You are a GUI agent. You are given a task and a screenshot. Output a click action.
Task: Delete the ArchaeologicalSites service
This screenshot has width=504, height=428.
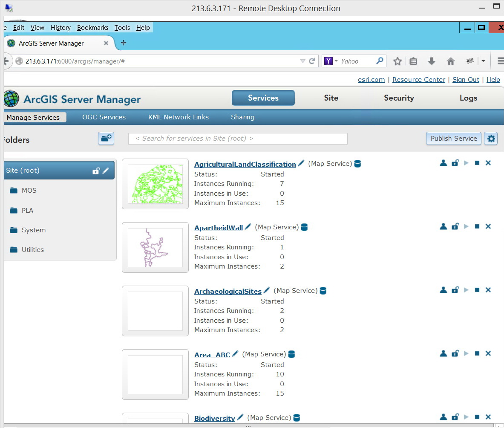tap(488, 290)
